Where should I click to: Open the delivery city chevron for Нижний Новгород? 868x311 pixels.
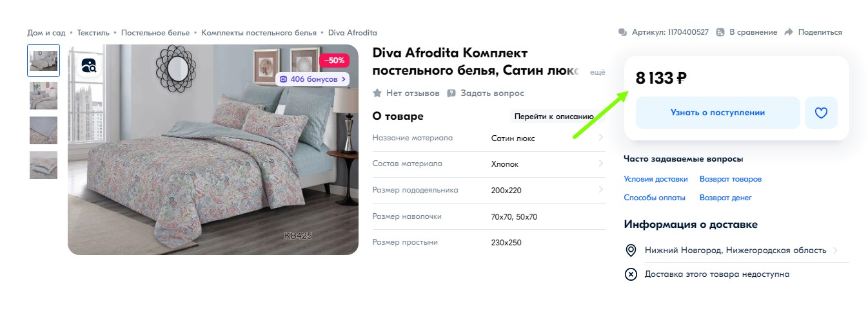tap(836, 250)
